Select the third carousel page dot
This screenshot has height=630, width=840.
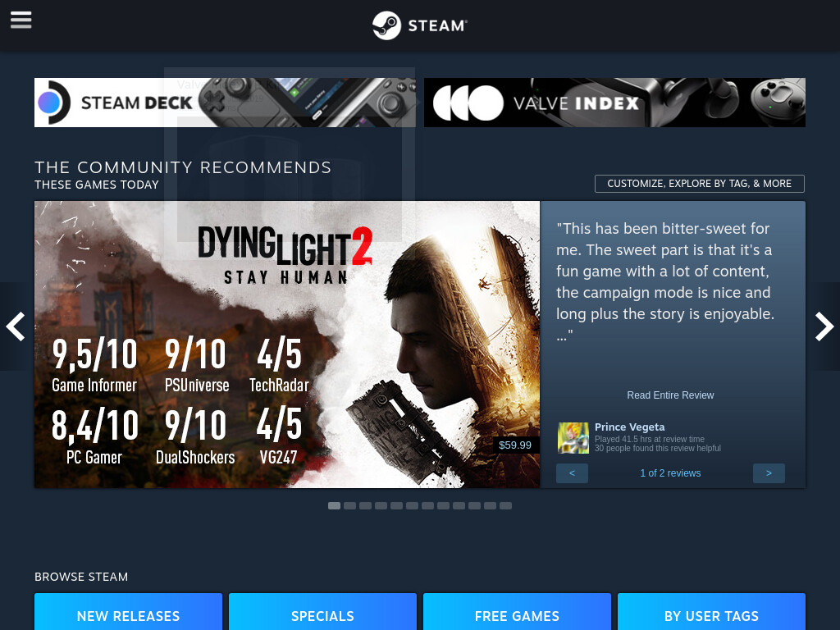[365, 505]
